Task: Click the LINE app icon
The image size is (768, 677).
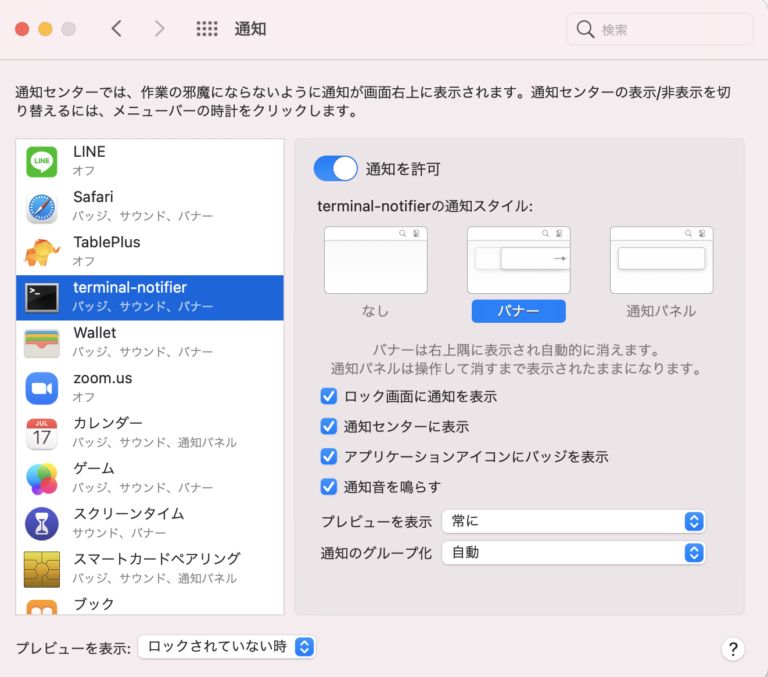Action: pos(42,162)
